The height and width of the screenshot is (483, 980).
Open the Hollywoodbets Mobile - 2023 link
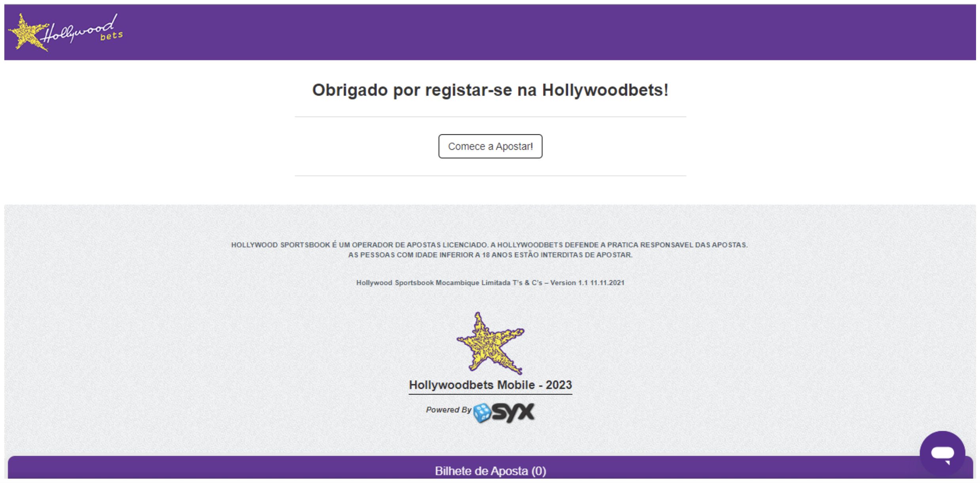tap(490, 385)
